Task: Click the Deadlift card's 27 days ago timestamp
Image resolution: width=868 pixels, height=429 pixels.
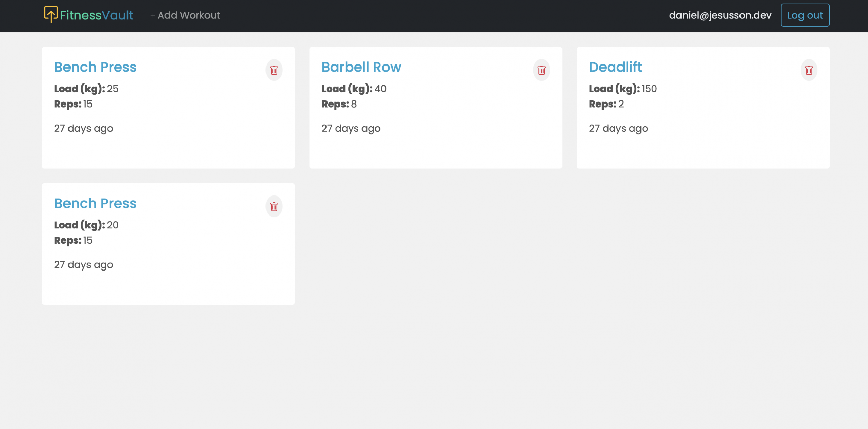Action: click(618, 128)
